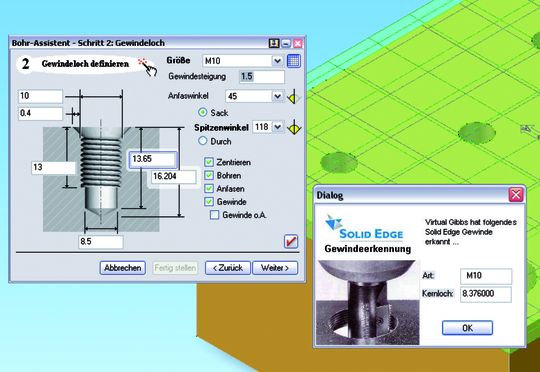Click the < Zurück button
Viewport: 540px width, 372px height.
click(228, 268)
